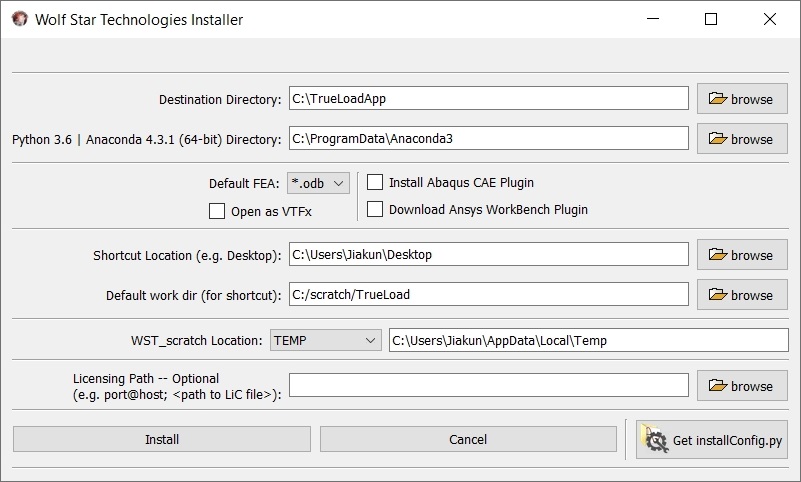This screenshot has height=482, width=801.
Task: Browse for the Licensing Path file
Action: tap(742, 385)
